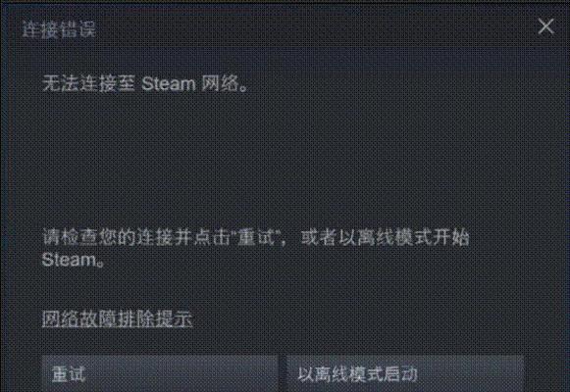Select the X close icon in the title bar

click(545, 26)
